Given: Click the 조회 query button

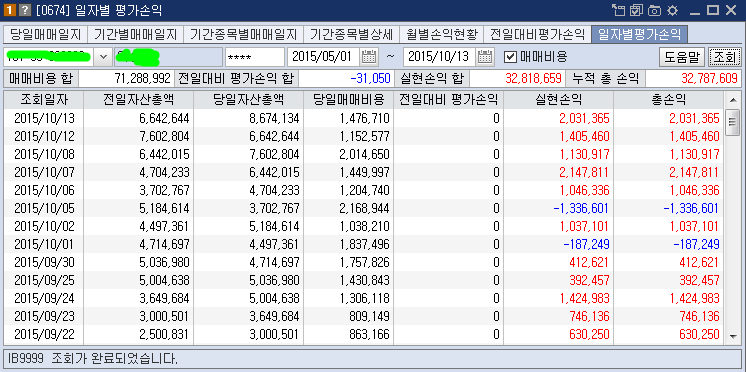Looking at the screenshot, I should (725, 58).
